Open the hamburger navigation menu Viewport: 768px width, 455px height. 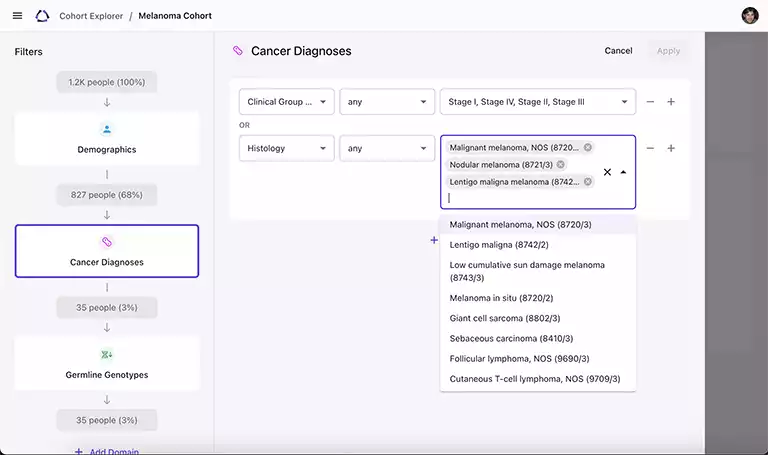17,16
